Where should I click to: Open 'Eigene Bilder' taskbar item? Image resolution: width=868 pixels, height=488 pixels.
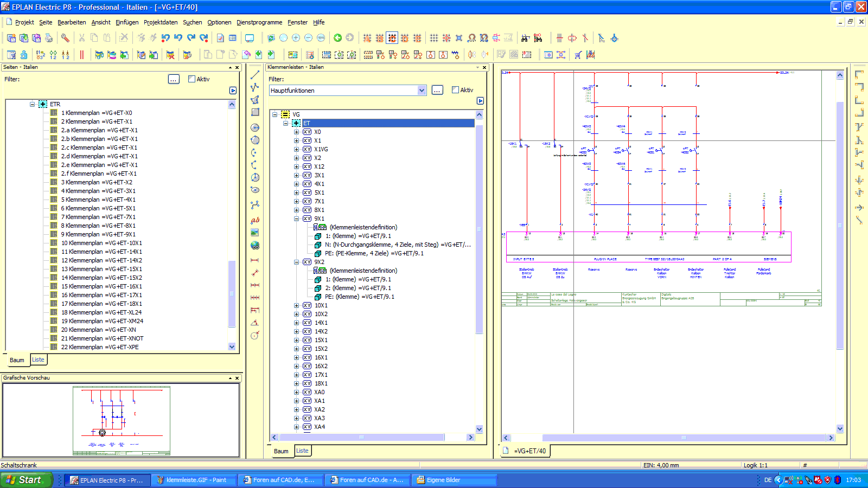click(x=455, y=480)
